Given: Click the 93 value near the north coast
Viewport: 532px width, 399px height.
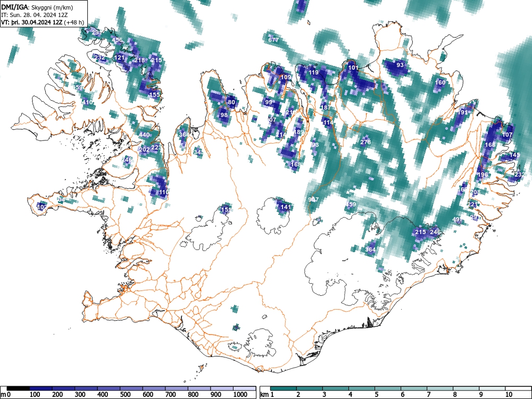Looking at the screenshot, I should (400, 64).
